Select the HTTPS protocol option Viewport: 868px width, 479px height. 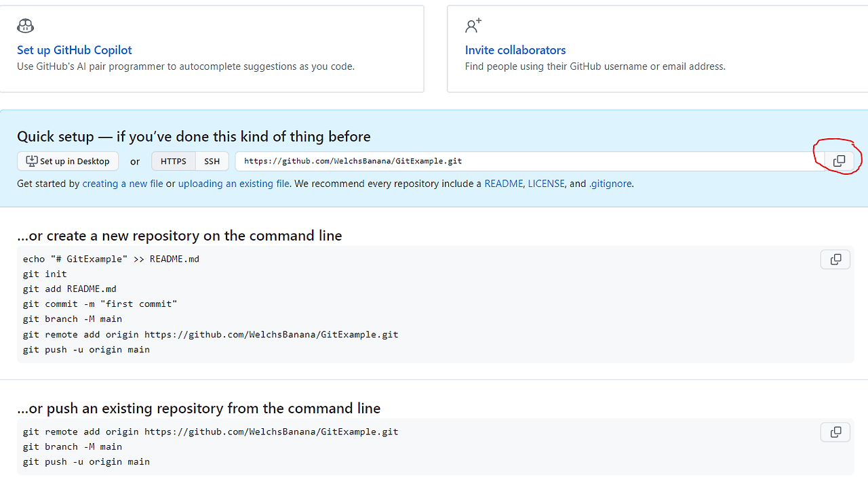coord(174,161)
